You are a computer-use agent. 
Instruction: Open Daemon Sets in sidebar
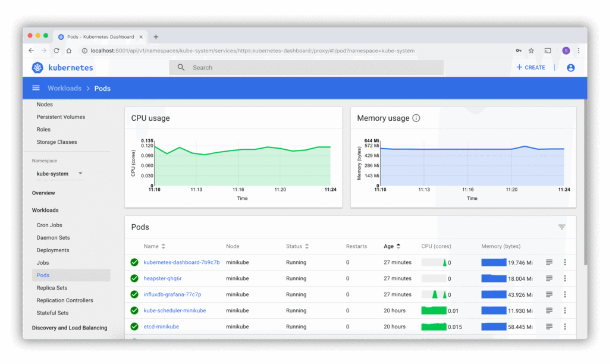click(53, 238)
